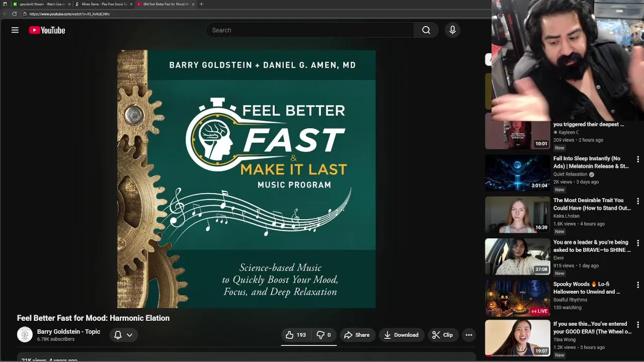Image resolution: width=644 pixels, height=362 pixels.
Task: Open Spooky Woods Lo-fi live thumbnail
Action: coord(517,298)
